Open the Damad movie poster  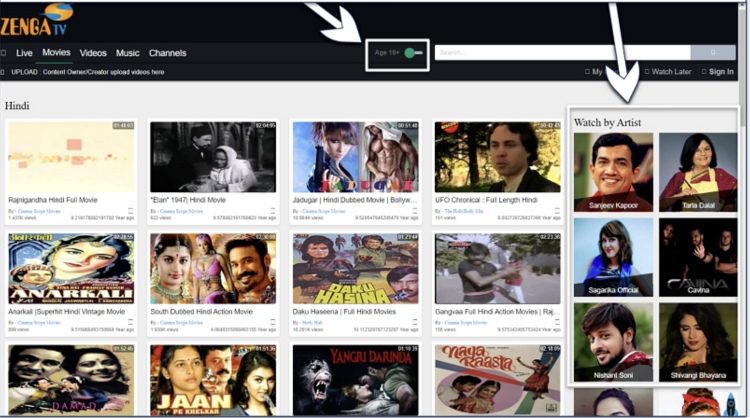[71, 380]
